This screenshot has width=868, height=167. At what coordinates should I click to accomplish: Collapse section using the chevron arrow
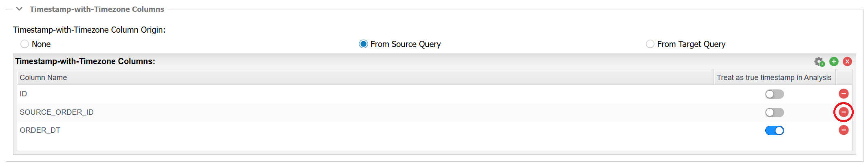point(19,9)
